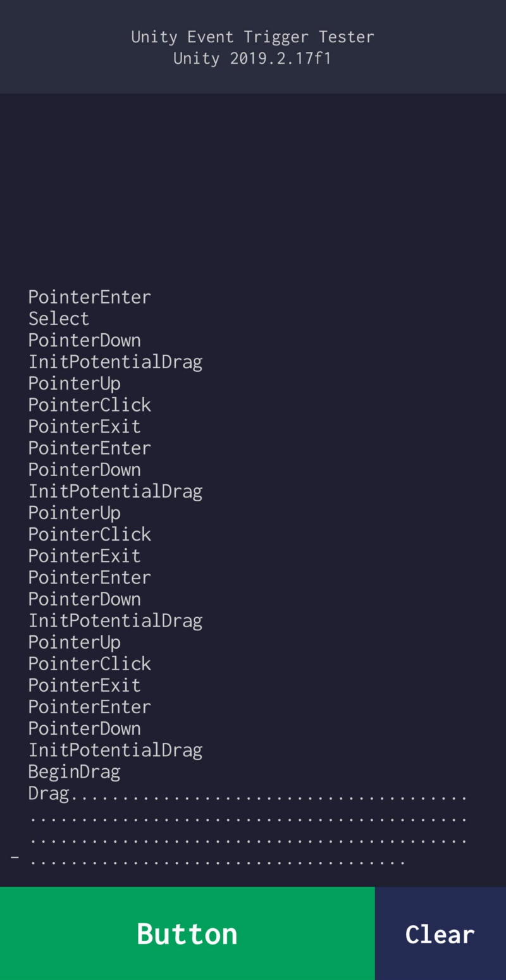Click the first InitPotentialDrag log entry
This screenshot has width=506, height=980.
[115, 361]
